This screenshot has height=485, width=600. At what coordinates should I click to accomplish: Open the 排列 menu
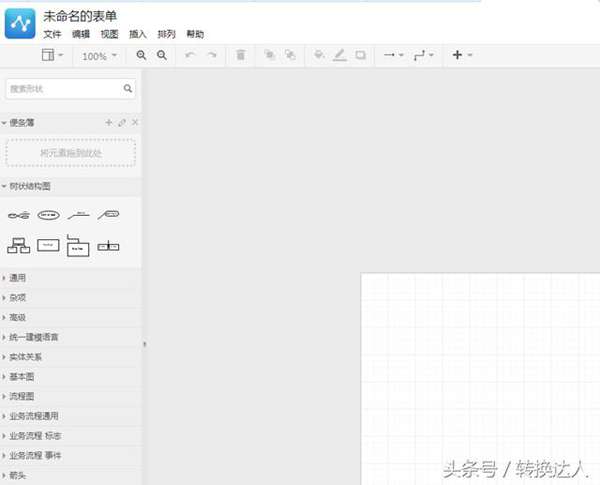tap(166, 34)
